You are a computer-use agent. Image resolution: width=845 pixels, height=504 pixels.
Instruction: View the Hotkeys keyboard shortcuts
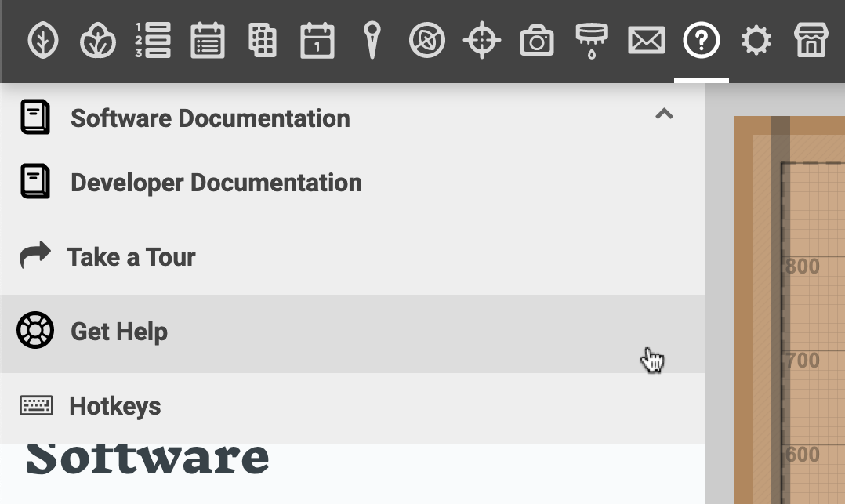114,406
